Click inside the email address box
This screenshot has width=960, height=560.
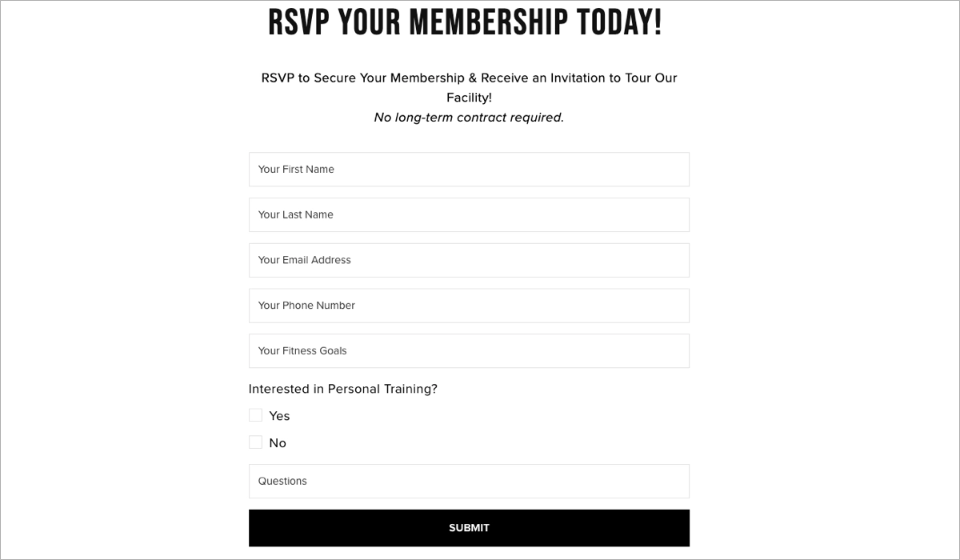pyautogui.click(x=469, y=259)
